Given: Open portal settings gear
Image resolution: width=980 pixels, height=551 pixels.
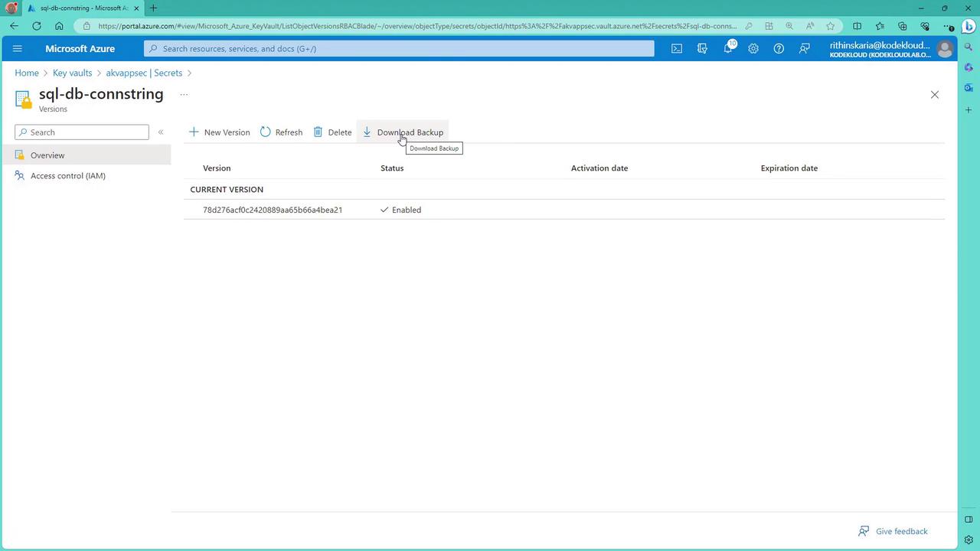Looking at the screenshot, I should [753, 48].
